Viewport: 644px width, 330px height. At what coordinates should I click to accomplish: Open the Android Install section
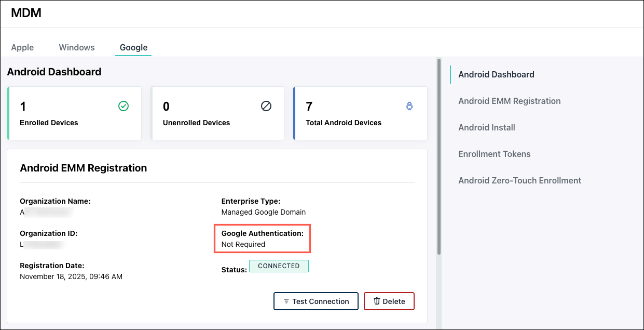pyautogui.click(x=487, y=127)
